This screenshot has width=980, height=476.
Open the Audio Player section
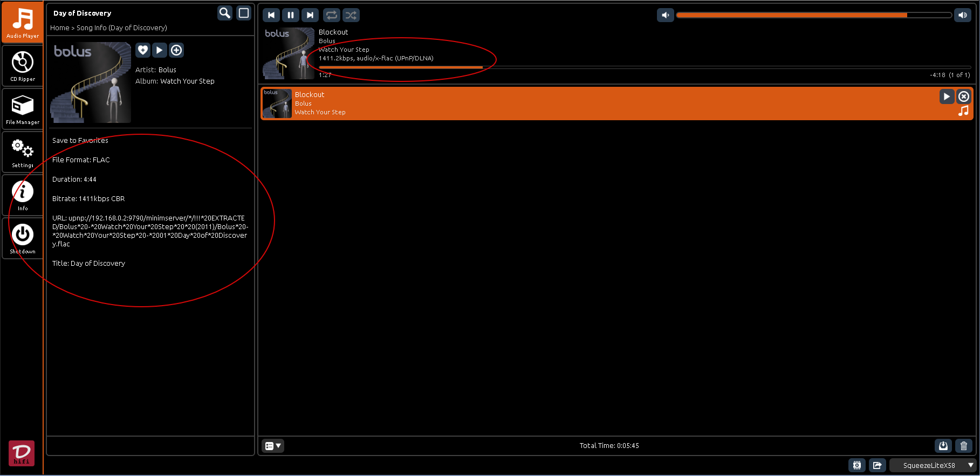(x=23, y=22)
